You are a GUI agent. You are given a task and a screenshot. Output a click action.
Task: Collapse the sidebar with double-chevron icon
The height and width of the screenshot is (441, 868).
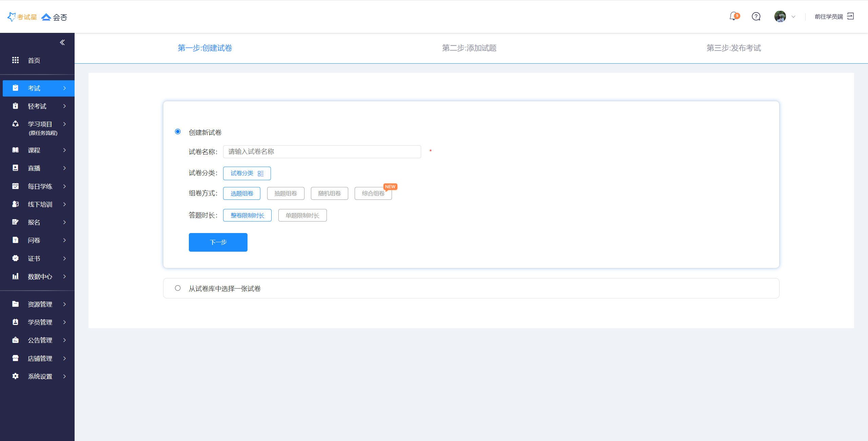click(x=62, y=42)
